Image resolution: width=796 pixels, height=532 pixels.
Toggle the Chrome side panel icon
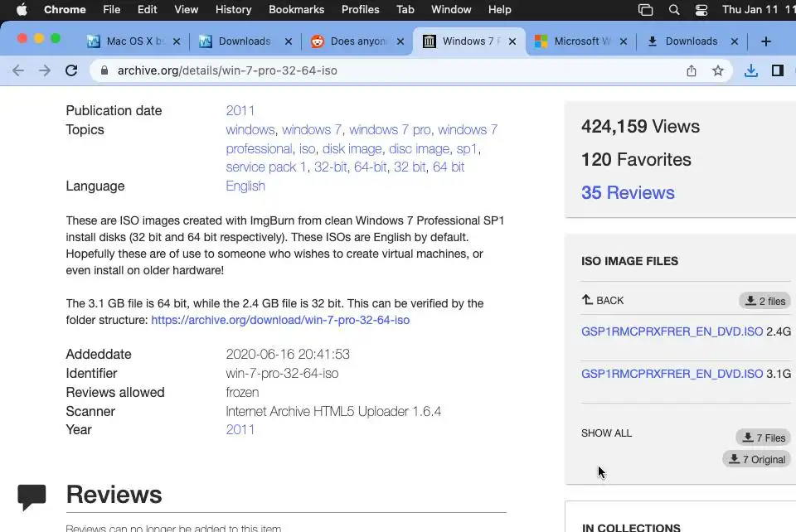pos(777,70)
